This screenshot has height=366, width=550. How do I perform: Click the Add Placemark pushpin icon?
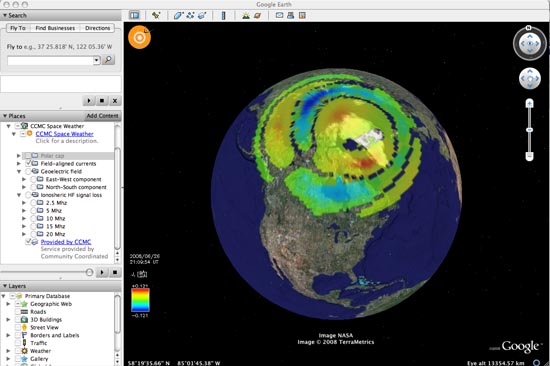point(156,15)
